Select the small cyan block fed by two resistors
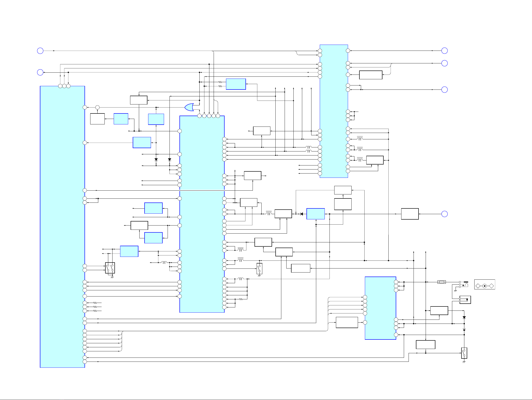The height and width of the screenshot is (400, 532). [x=236, y=84]
